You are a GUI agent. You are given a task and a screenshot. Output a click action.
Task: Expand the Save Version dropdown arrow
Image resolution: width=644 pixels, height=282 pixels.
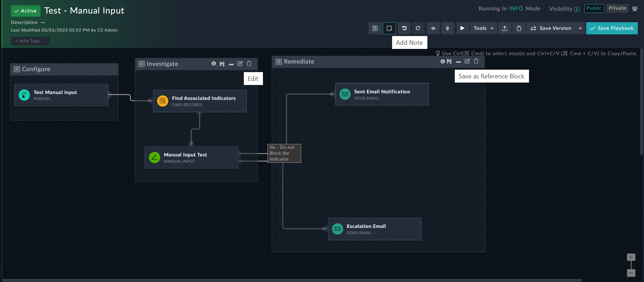580,28
